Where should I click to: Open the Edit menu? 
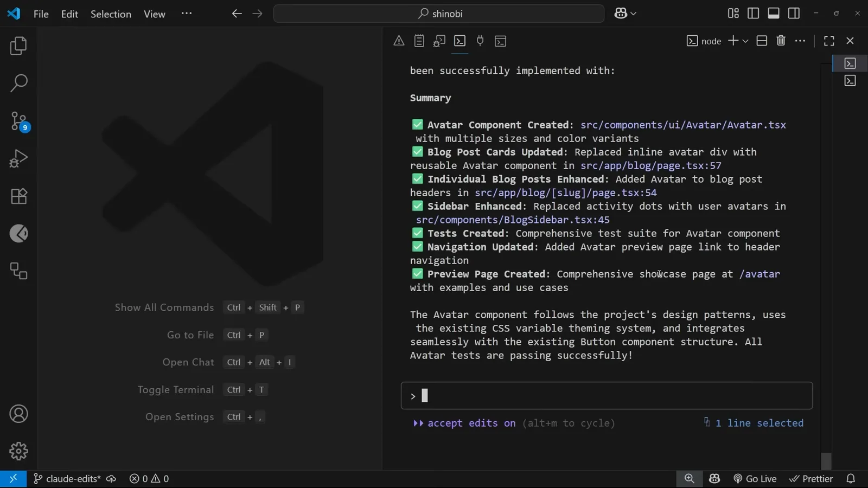pos(69,14)
